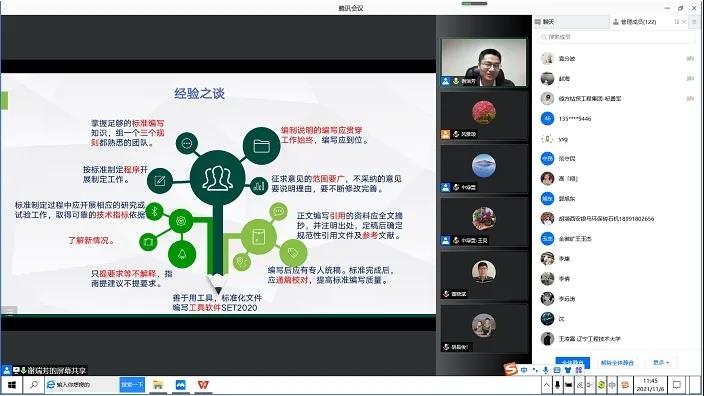This screenshot has height=396, width=704.
Task: Click the 搜索一下 search button on taskbar
Action: tap(132, 385)
